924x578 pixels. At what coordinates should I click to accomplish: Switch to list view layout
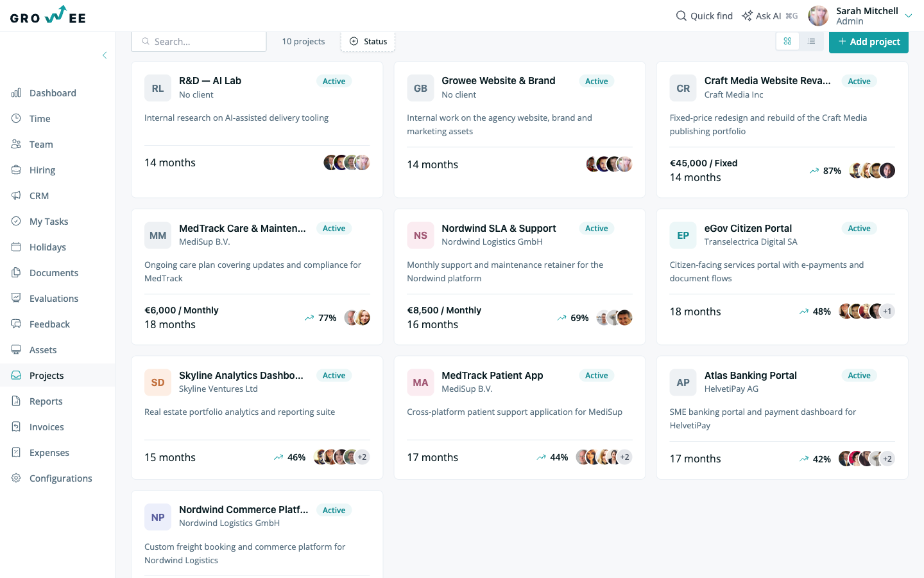coord(811,41)
